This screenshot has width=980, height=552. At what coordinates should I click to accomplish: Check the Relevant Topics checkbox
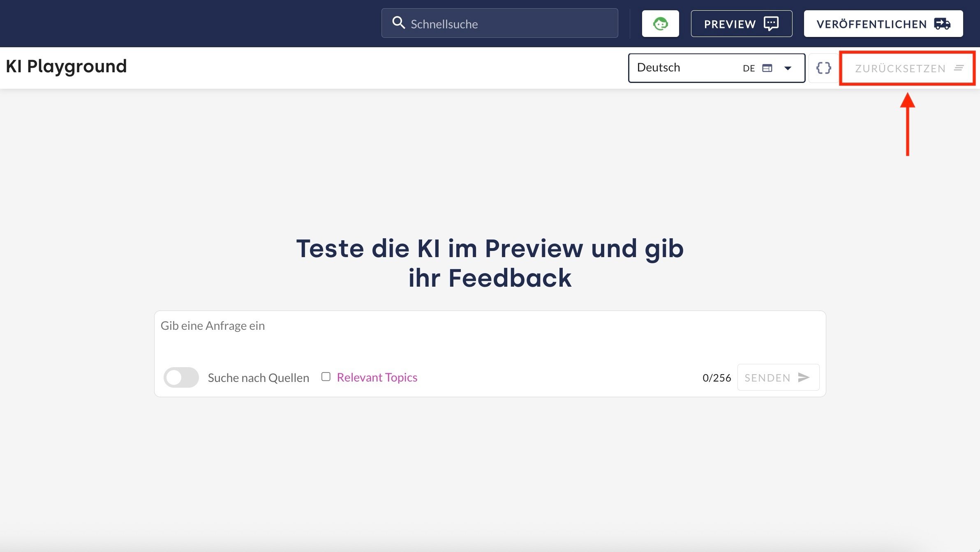tap(326, 377)
